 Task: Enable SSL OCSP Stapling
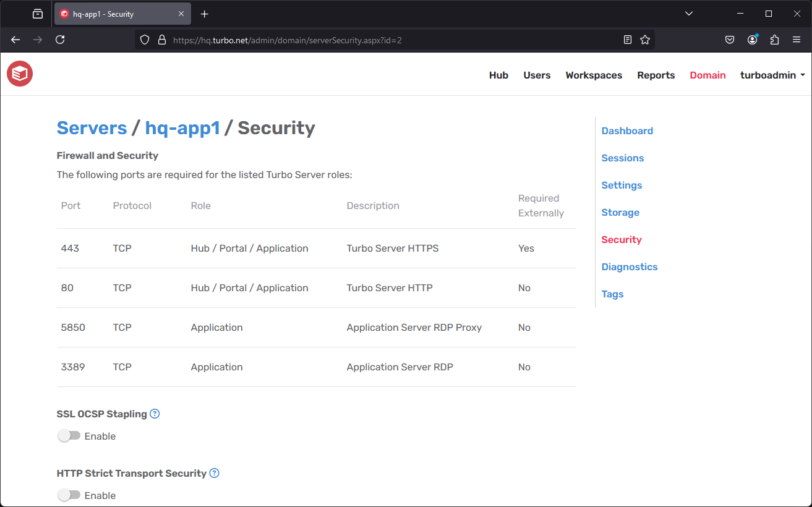(67, 435)
